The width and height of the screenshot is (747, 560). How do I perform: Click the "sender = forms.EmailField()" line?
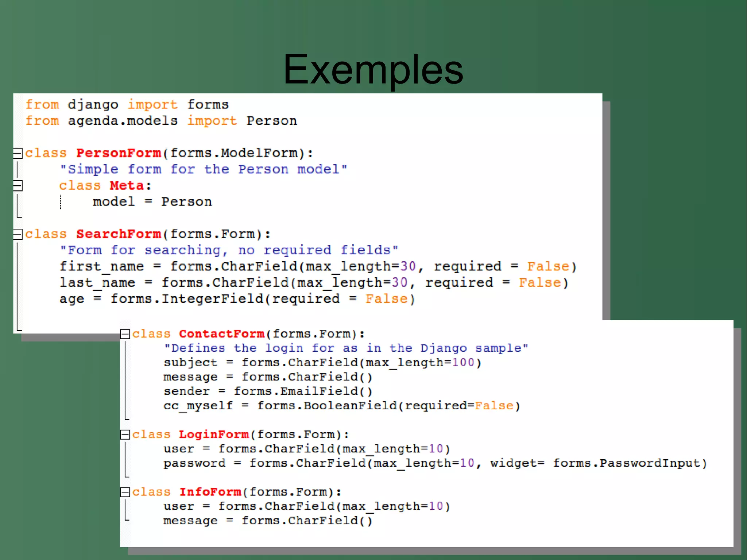(268, 392)
